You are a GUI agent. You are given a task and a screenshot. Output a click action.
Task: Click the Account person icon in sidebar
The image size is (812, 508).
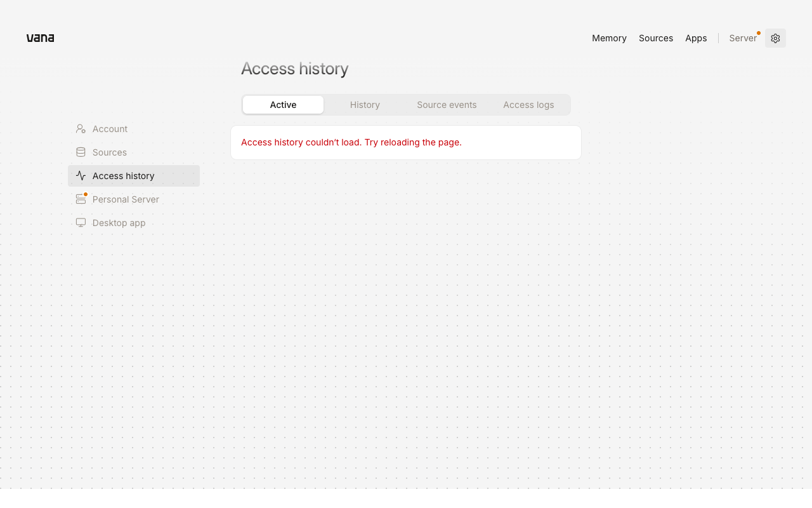81,129
